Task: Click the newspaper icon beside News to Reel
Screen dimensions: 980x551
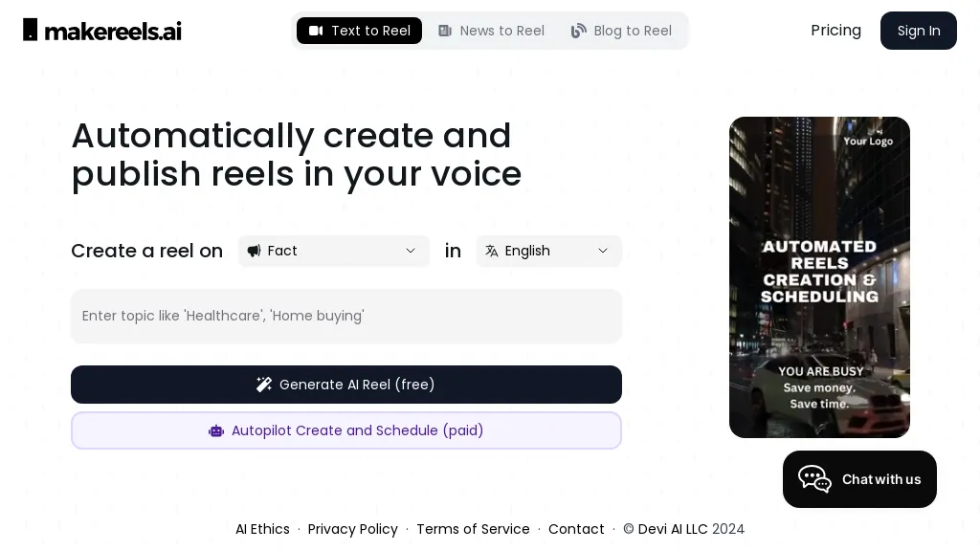Action: coord(445,31)
